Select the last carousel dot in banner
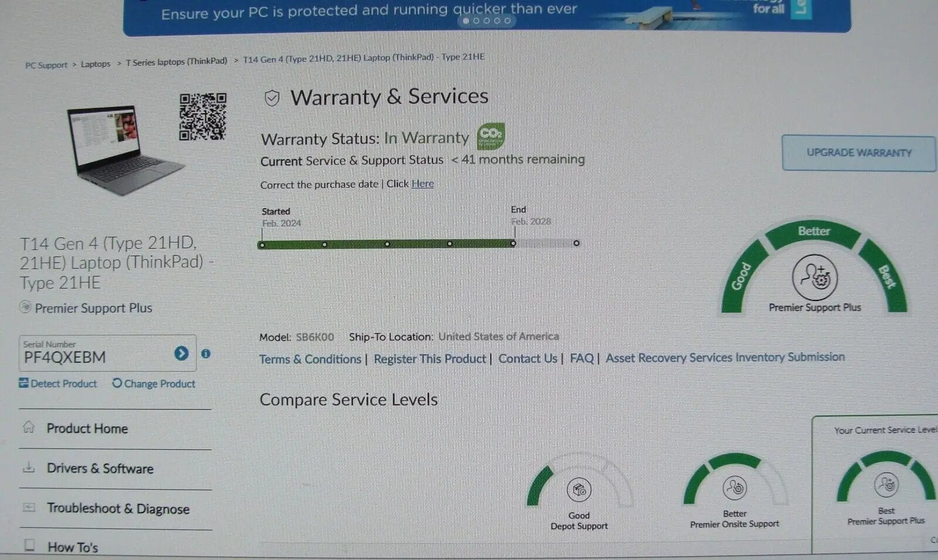Screen dimensions: 938x560 (x=508, y=21)
